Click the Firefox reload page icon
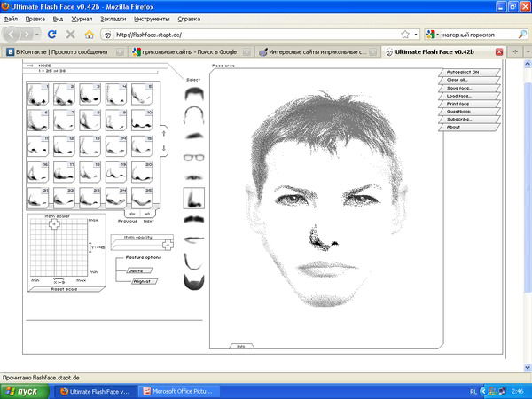 click(x=52, y=35)
